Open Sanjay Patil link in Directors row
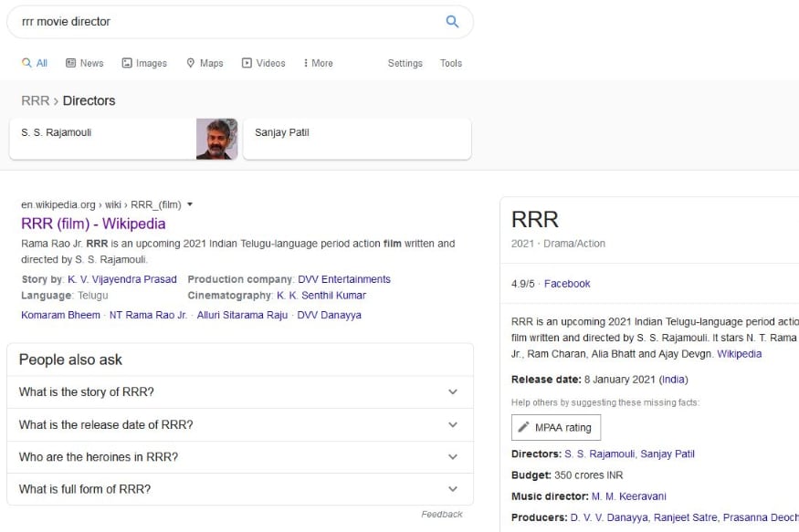The width and height of the screenshot is (799, 532). pyautogui.click(x=668, y=454)
